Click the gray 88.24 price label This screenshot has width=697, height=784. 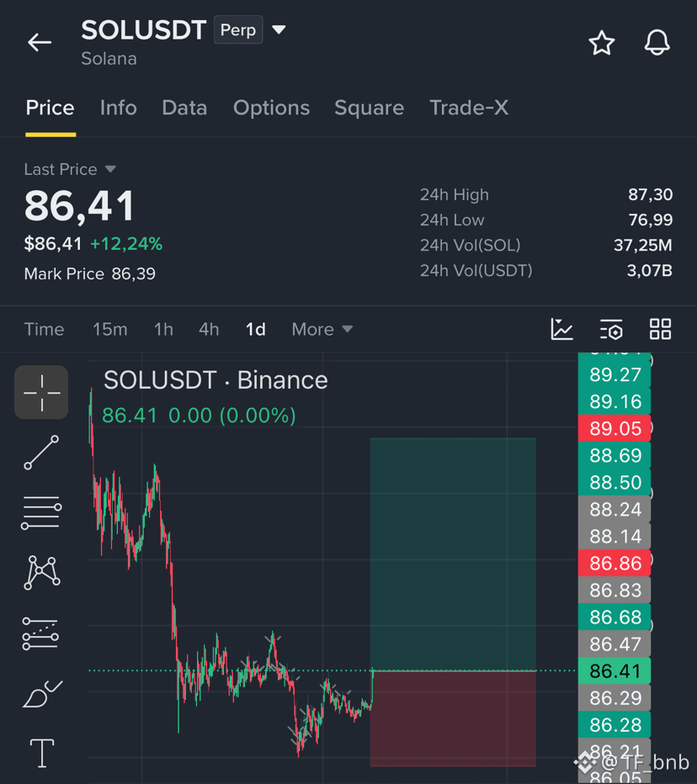pyautogui.click(x=615, y=510)
